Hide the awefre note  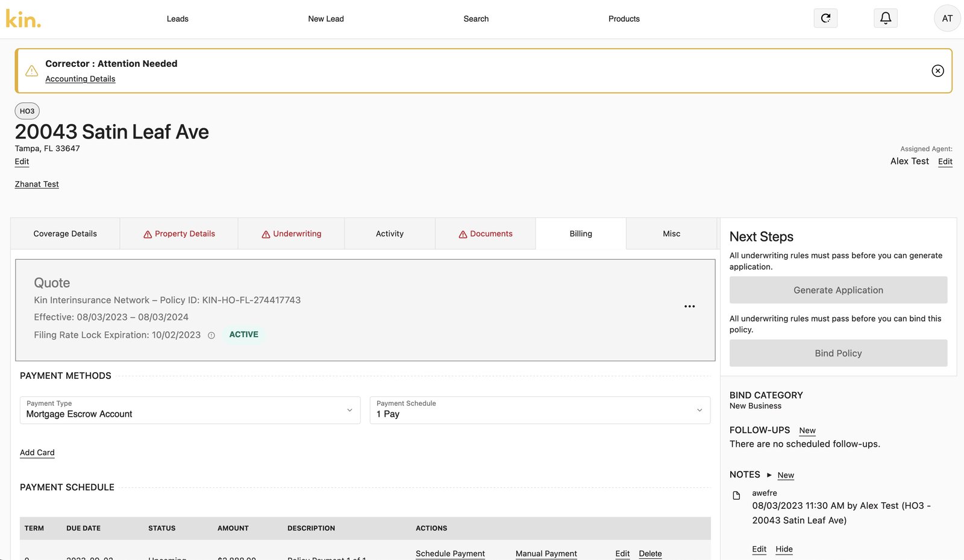pos(784,549)
